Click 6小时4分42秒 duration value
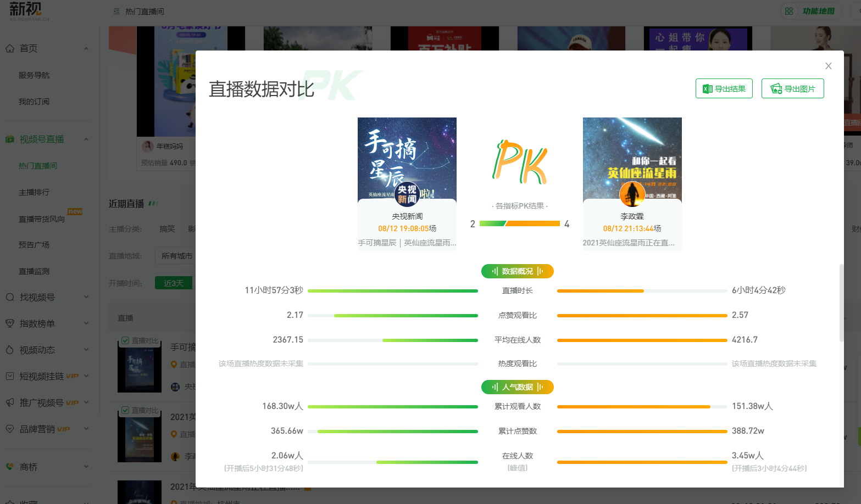The width and height of the screenshot is (861, 504). point(758,290)
